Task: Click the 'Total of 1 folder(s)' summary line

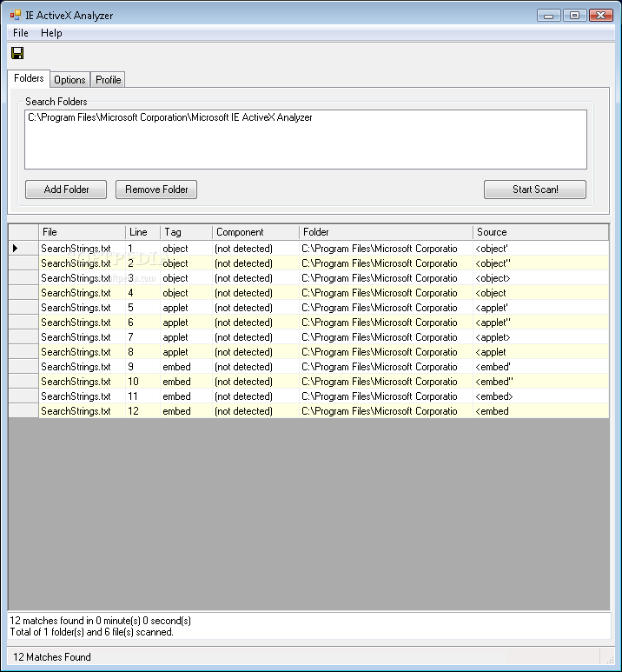Action: pos(92,632)
